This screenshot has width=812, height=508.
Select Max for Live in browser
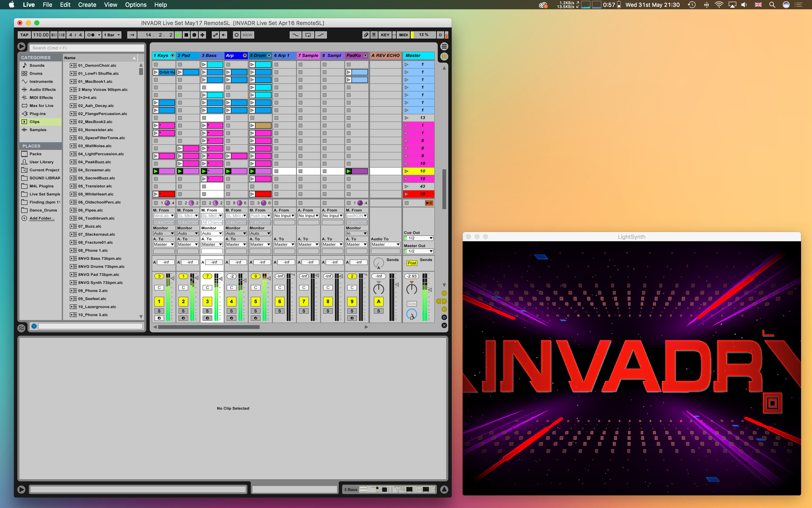[x=41, y=106]
